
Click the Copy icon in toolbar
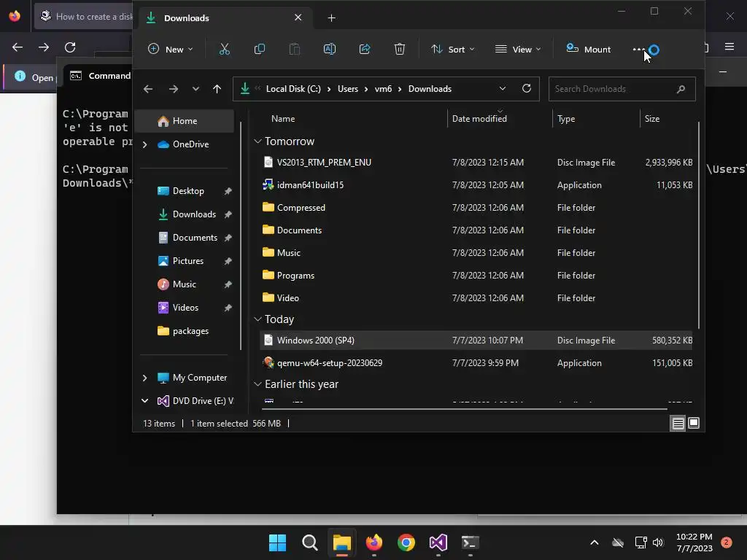(x=260, y=49)
